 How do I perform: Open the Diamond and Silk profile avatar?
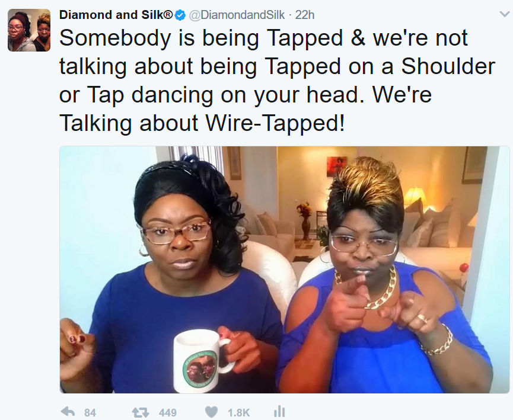click(x=29, y=30)
